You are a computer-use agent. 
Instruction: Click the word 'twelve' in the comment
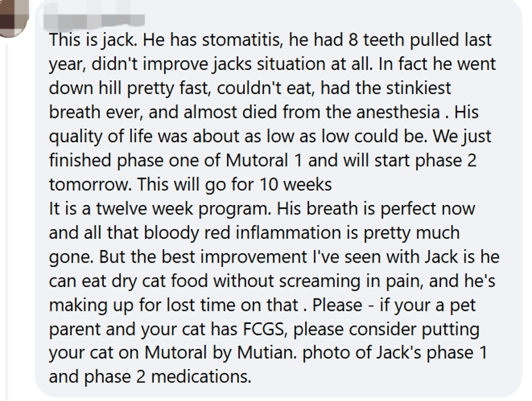[x=121, y=209]
